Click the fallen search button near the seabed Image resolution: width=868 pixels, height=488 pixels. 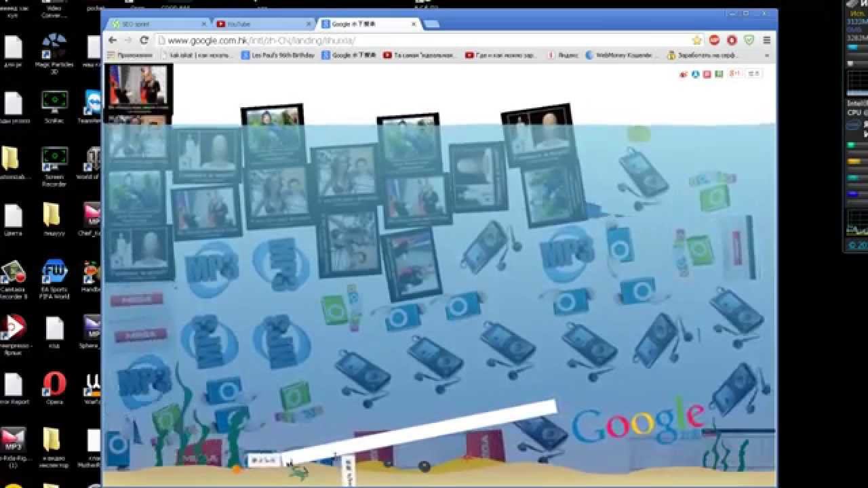click(263, 460)
